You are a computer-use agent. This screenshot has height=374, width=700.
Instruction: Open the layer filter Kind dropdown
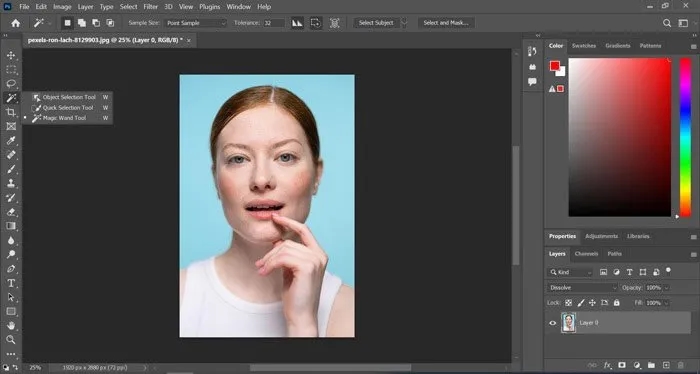click(571, 272)
